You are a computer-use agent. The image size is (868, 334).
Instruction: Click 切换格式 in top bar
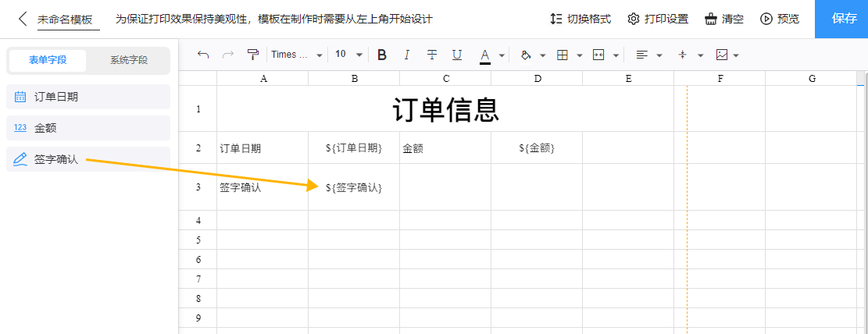tap(580, 19)
